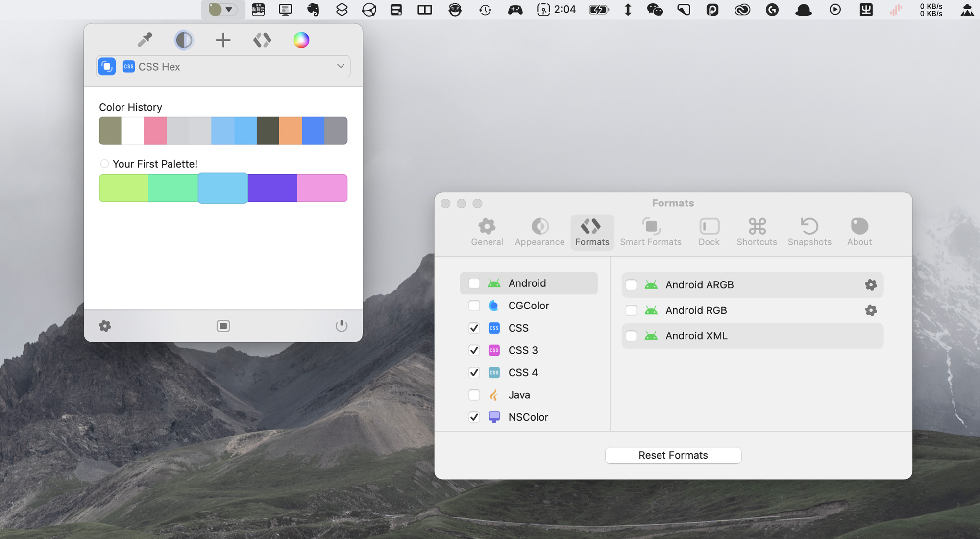980x539 pixels.
Task: Open Creative Cloud menu bar icon
Action: coord(742,9)
